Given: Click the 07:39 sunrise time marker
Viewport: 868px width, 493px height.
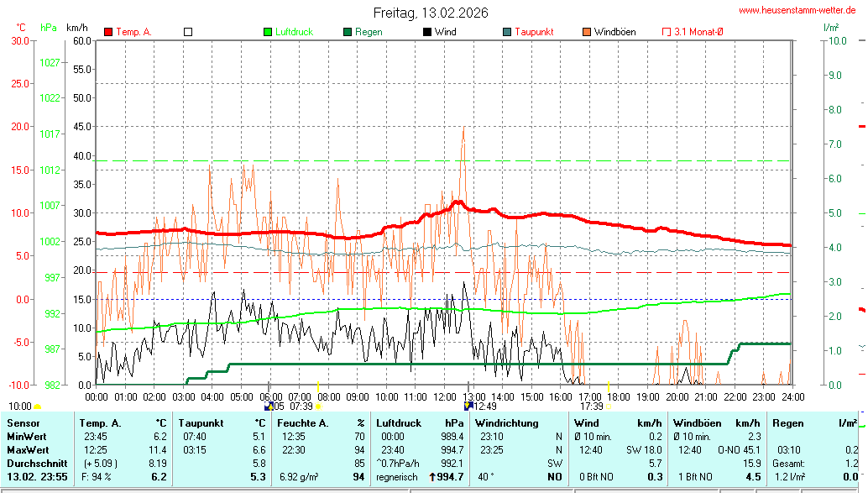Looking at the screenshot, I should pos(301,406).
